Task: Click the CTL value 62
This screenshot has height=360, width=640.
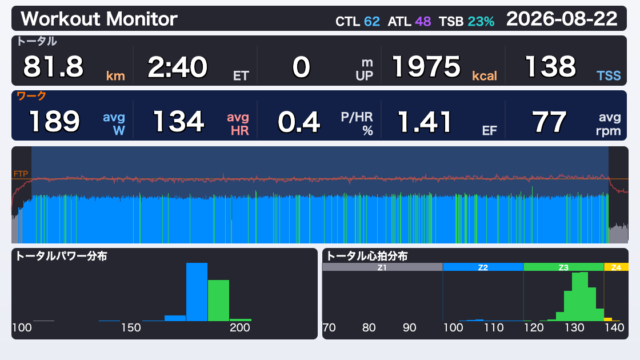Action: [x=372, y=21]
